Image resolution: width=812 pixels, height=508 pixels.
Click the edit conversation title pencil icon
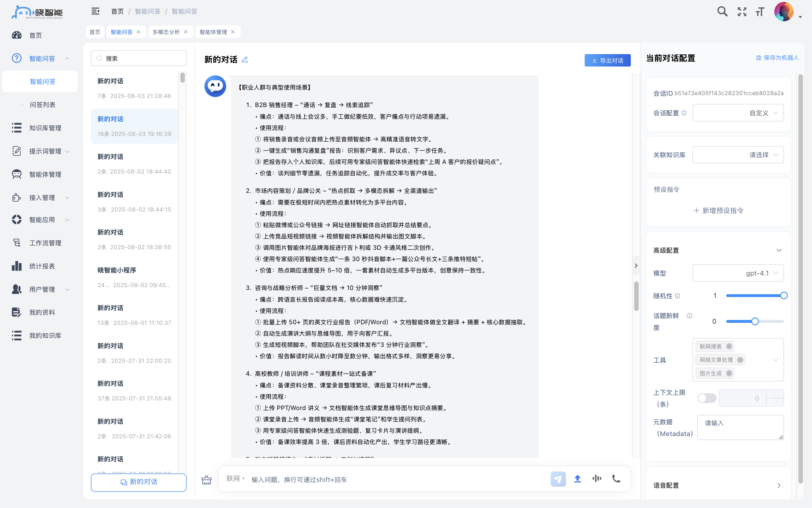[245, 60]
